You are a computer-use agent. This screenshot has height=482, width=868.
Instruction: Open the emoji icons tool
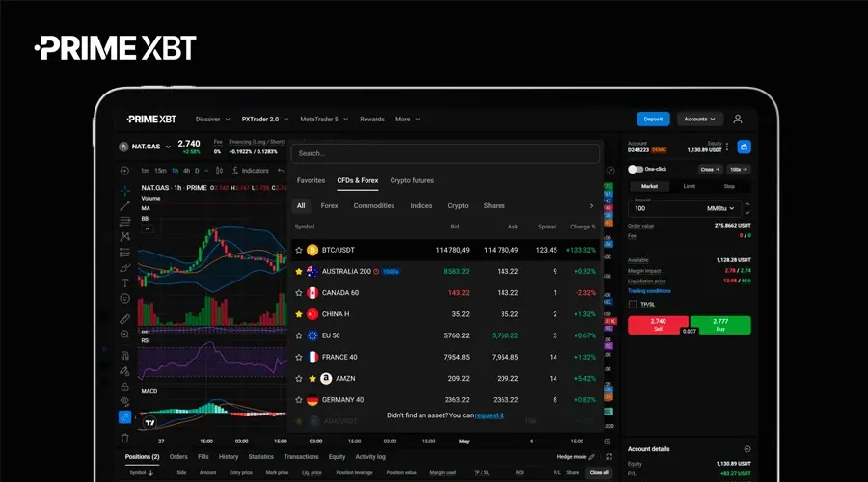(x=125, y=298)
